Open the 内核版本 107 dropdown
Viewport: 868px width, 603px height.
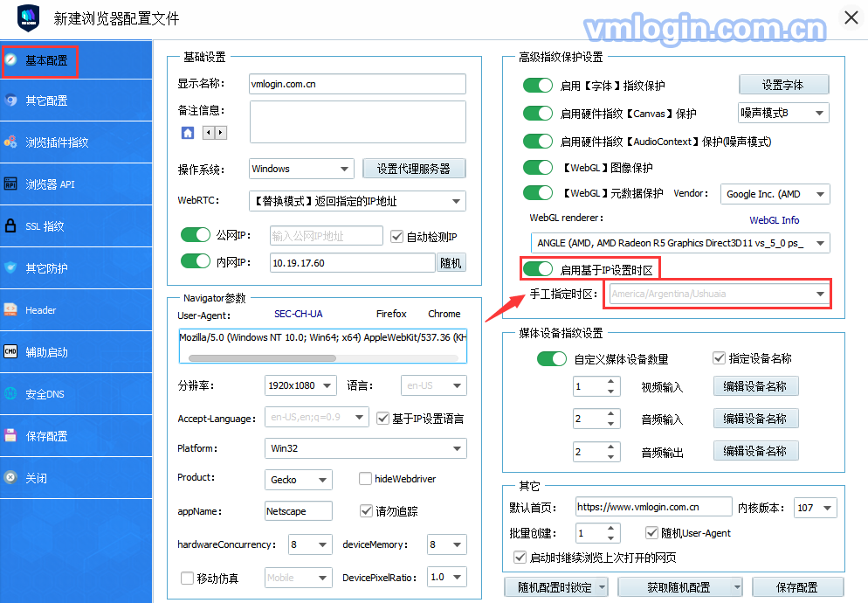pyautogui.click(x=815, y=508)
